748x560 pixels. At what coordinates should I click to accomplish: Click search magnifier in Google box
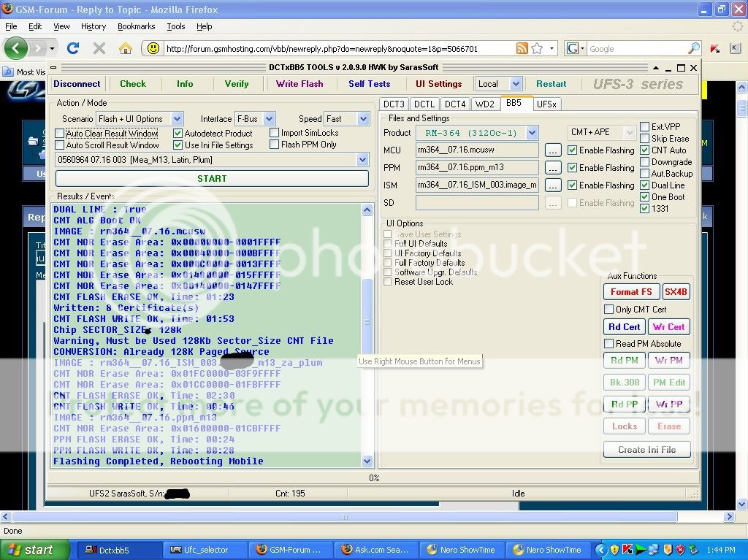click(694, 48)
